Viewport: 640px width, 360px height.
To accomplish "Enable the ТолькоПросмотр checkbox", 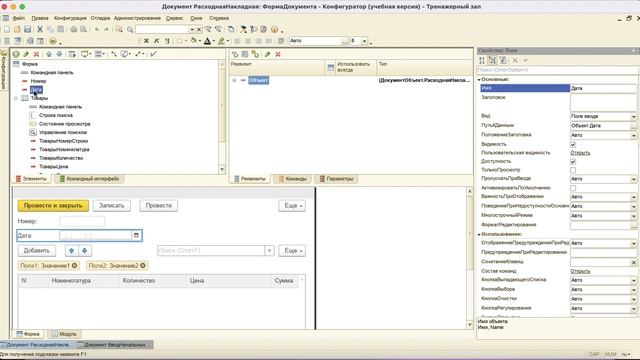I will (573, 170).
